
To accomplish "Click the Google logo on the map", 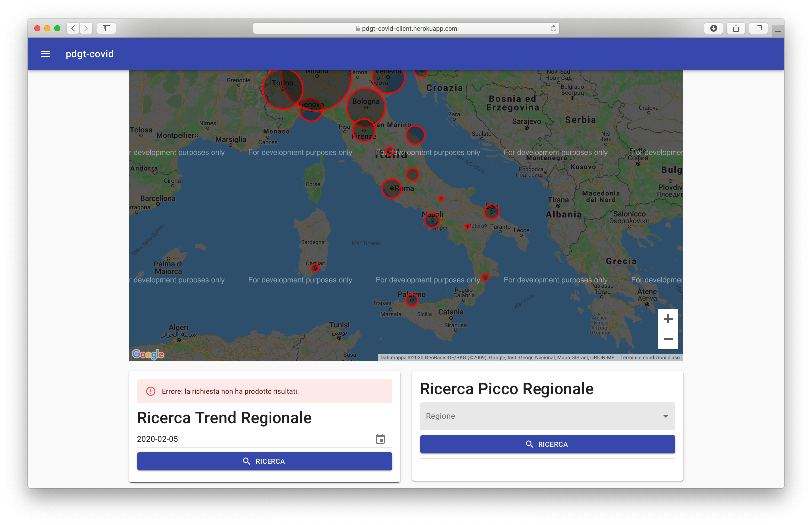I will [x=148, y=354].
